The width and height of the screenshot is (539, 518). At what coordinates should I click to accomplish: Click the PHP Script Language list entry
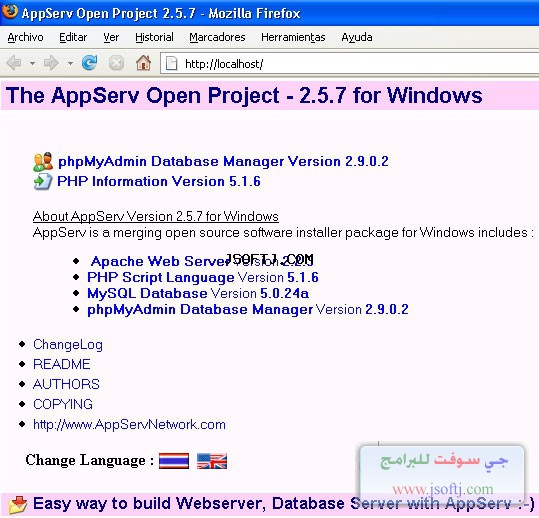point(203,278)
